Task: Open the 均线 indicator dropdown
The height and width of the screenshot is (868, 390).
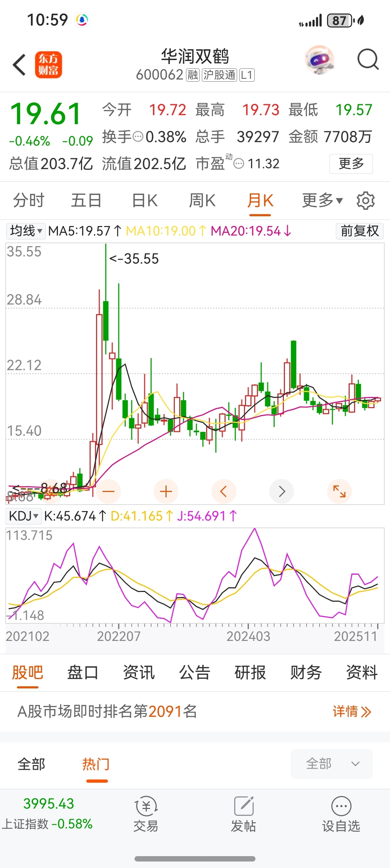Action: click(26, 231)
